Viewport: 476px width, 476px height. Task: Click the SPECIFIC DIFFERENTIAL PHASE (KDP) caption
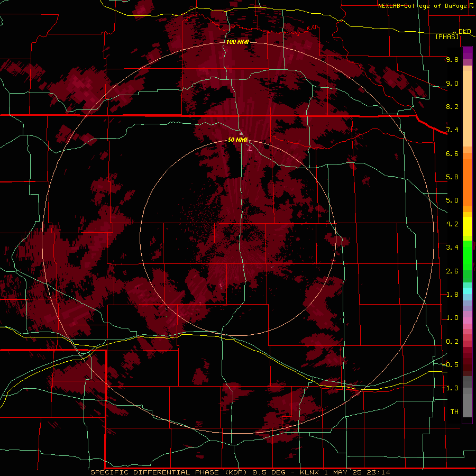170,472
